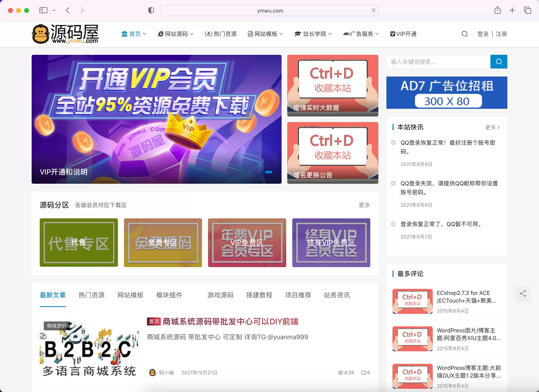Viewport: 539px width, 392px height.
Task: Click thumbnail beside ECshop2.7.3 article
Action: point(412,301)
